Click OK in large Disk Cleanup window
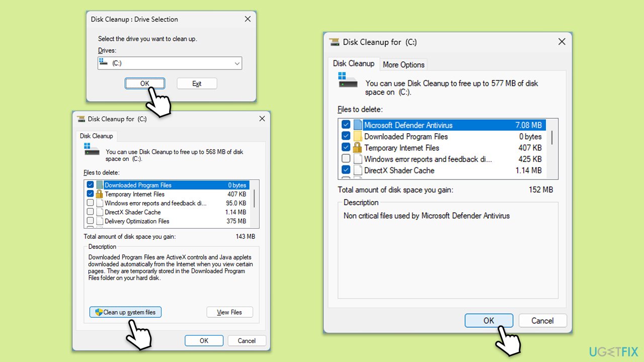The image size is (644, 362). click(x=489, y=320)
